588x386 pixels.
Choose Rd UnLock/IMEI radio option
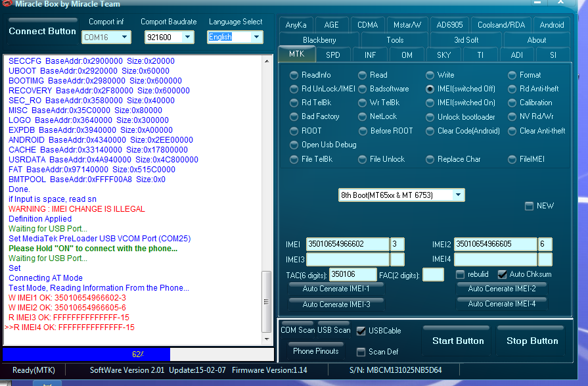coord(294,89)
